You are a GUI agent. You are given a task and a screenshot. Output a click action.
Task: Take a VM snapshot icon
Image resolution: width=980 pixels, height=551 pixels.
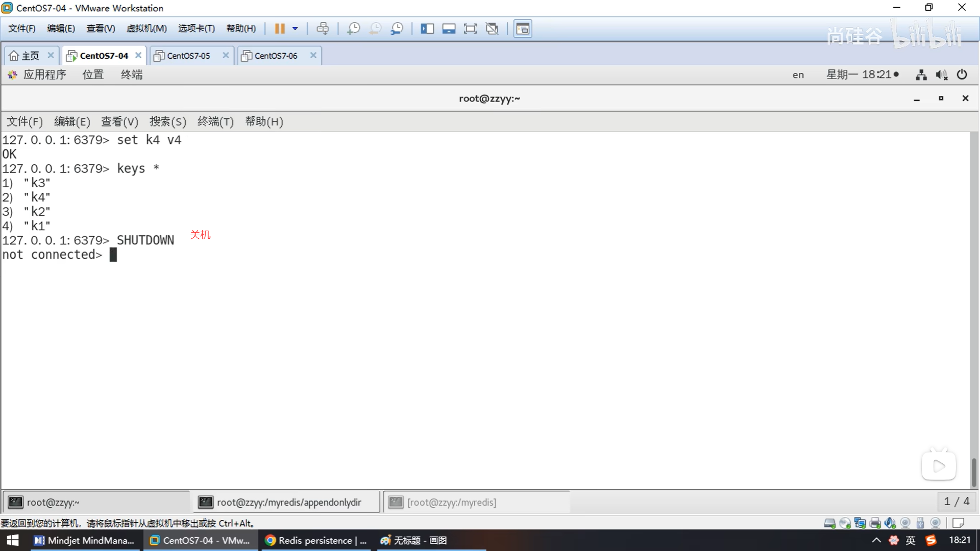pyautogui.click(x=353, y=29)
